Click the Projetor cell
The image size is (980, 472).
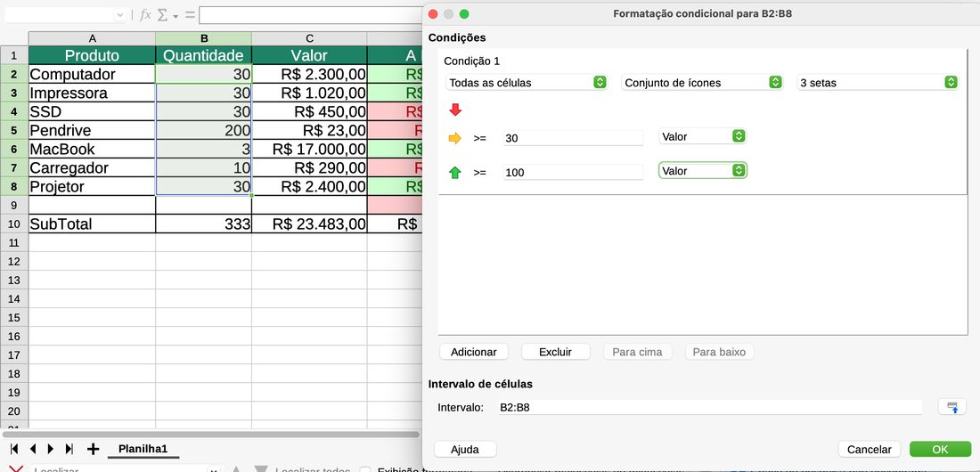pyautogui.click(x=92, y=186)
